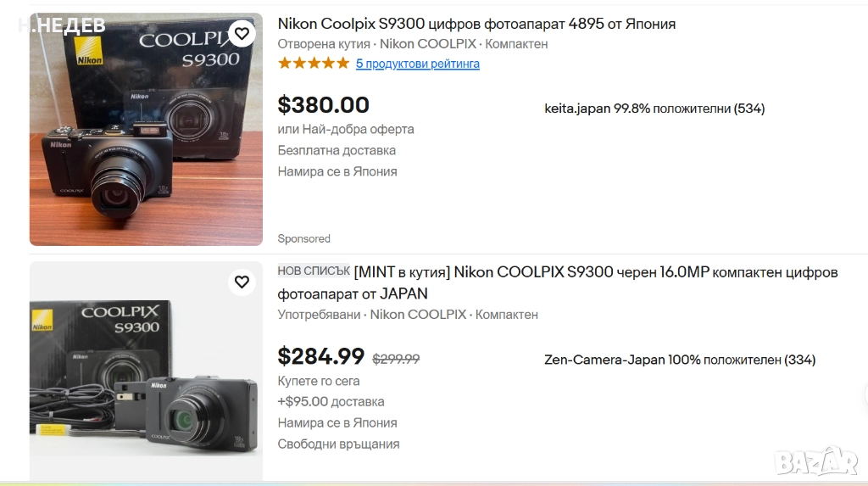Screen dimensions: 868x486
Task: Click 'Купете го сега' on the second listing
Action: pyautogui.click(x=319, y=381)
